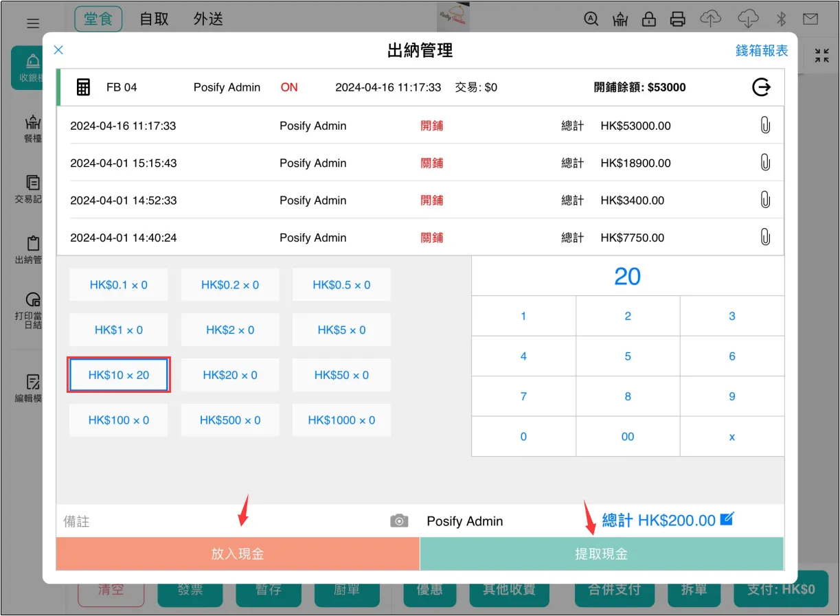
Task: Click the 備註 remark input field
Action: pos(220,521)
